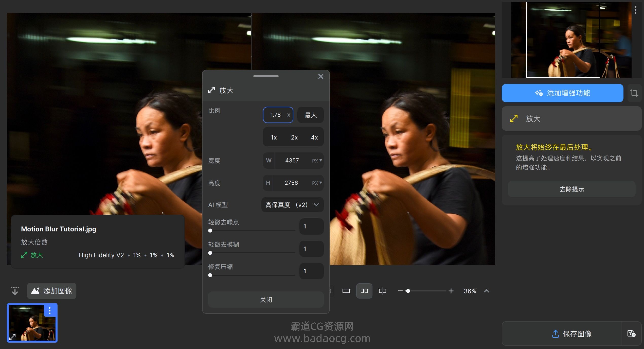644x349 pixels.
Task: Click the 最大 scale button
Action: [x=310, y=115]
